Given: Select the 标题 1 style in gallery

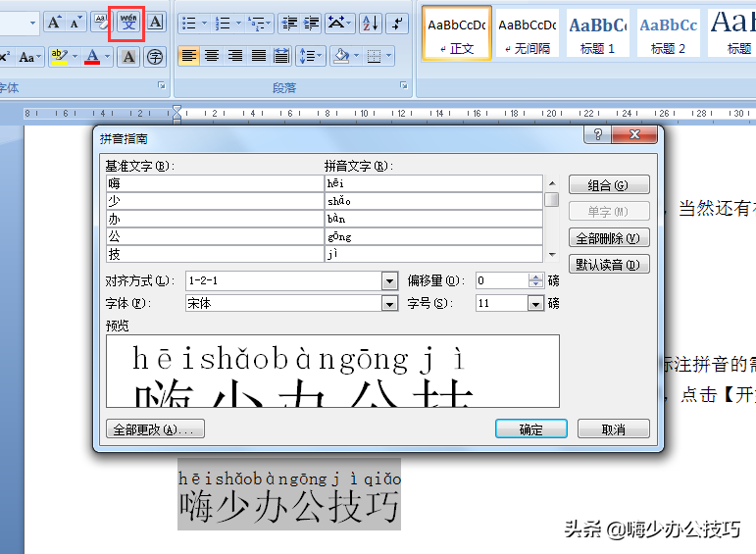Looking at the screenshot, I should click(597, 32).
